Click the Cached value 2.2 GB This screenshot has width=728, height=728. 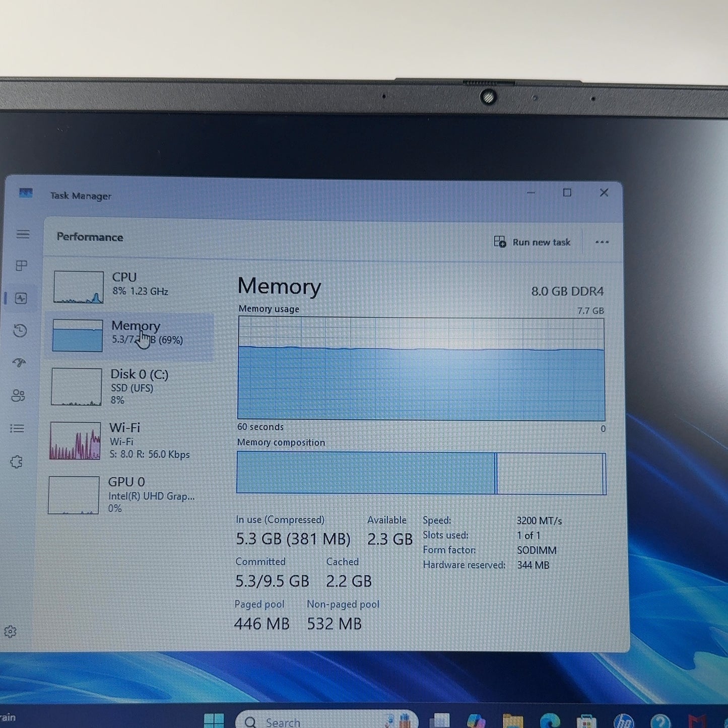coord(349,581)
